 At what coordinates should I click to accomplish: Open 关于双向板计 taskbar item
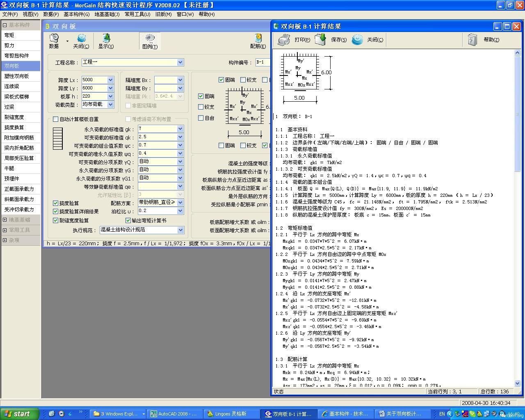pos(403,414)
